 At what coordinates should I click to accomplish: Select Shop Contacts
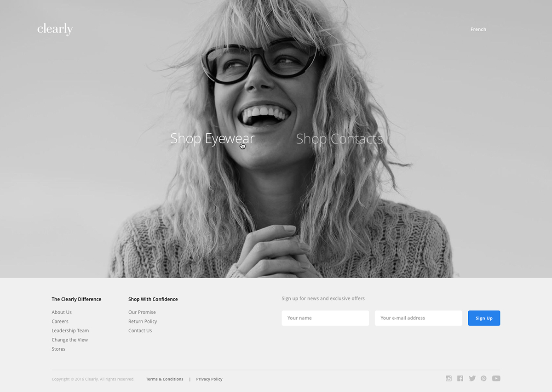coord(339,138)
